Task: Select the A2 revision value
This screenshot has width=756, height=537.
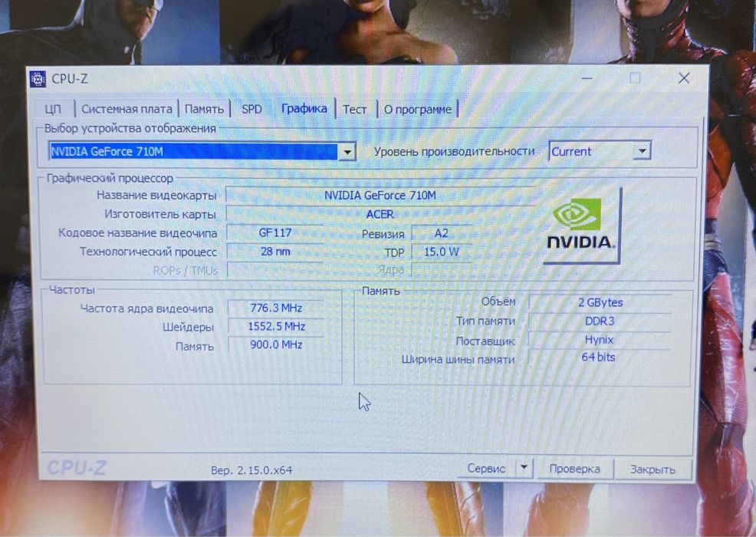Action: point(442,233)
